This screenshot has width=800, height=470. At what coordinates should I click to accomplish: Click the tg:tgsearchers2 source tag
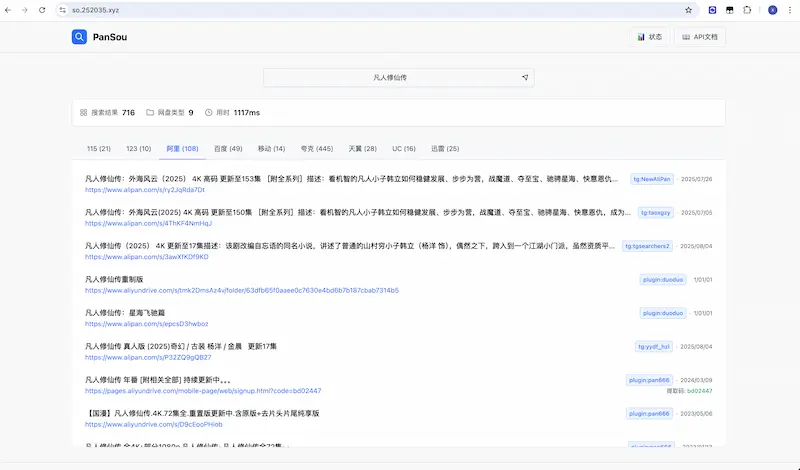647,246
